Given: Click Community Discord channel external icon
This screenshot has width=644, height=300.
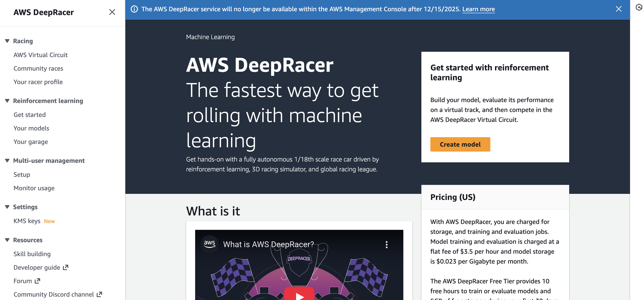Looking at the screenshot, I should 99,294.
